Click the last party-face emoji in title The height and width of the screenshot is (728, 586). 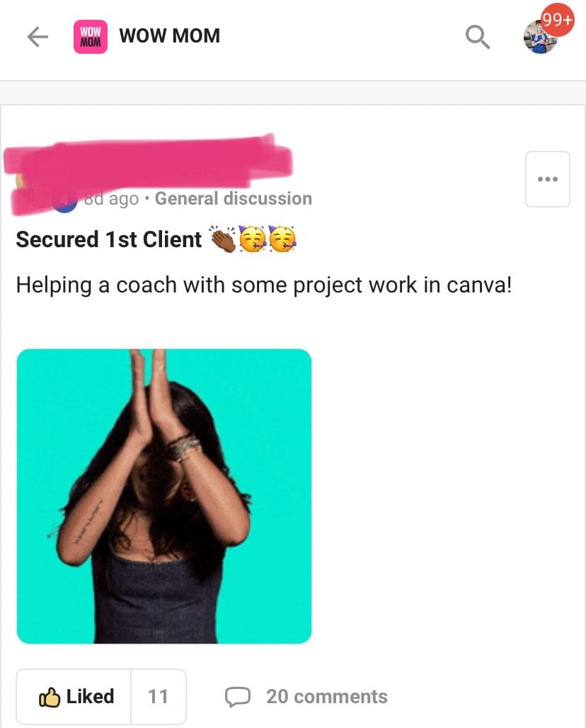click(x=282, y=239)
